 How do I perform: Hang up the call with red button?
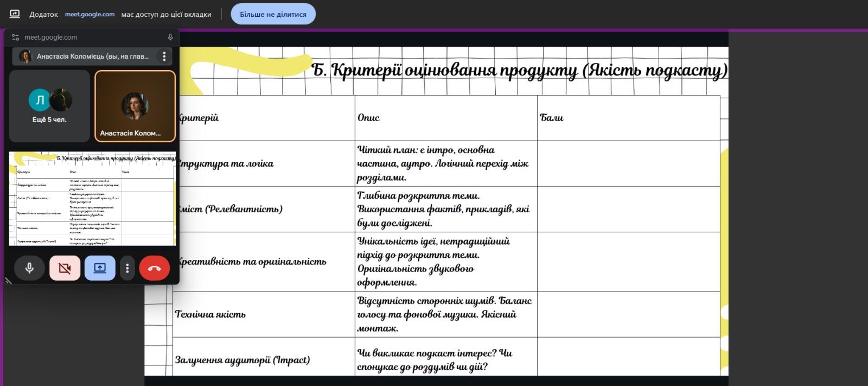pyautogui.click(x=154, y=268)
